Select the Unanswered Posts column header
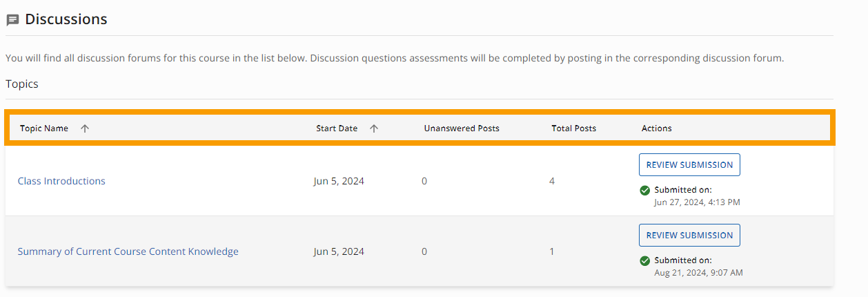 [x=462, y=128]
